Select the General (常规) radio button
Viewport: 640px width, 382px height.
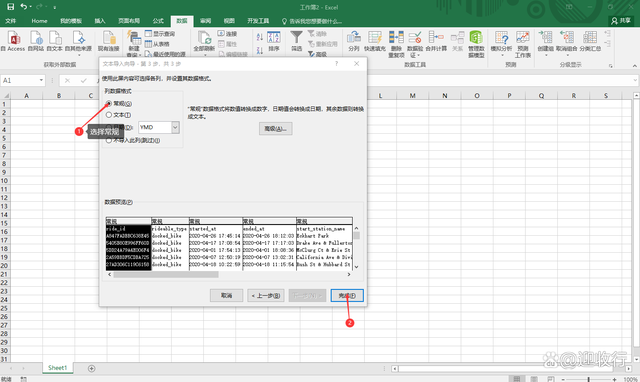click(x=109, y=103)
